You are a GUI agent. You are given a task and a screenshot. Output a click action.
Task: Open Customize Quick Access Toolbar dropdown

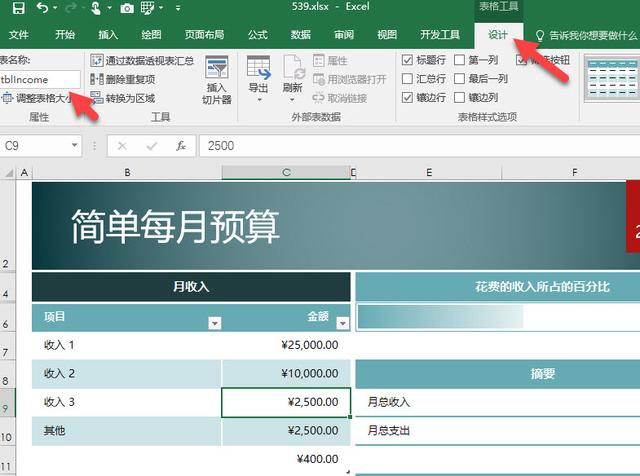point(178,8)
